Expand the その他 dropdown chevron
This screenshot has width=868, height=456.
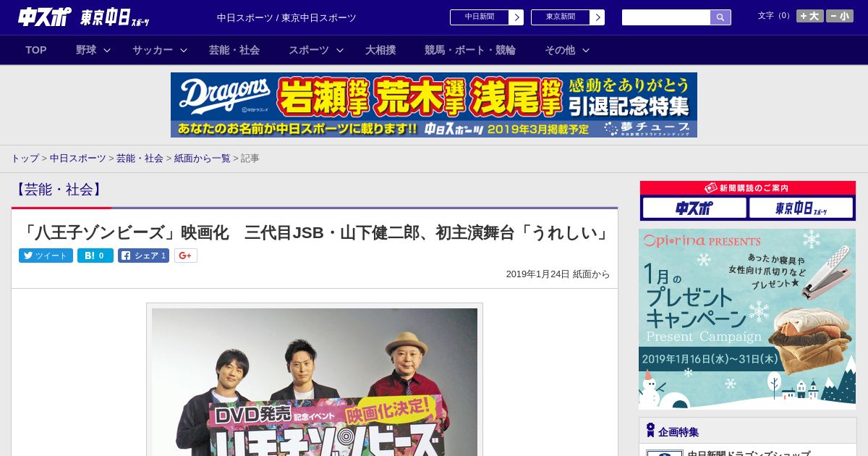pyautogui.click(x=586, y=50)
